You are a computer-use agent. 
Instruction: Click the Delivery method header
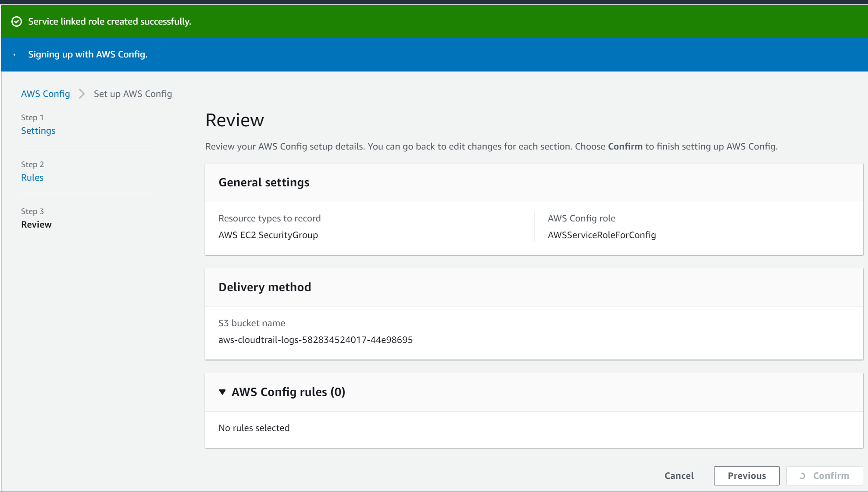[264, 287]
